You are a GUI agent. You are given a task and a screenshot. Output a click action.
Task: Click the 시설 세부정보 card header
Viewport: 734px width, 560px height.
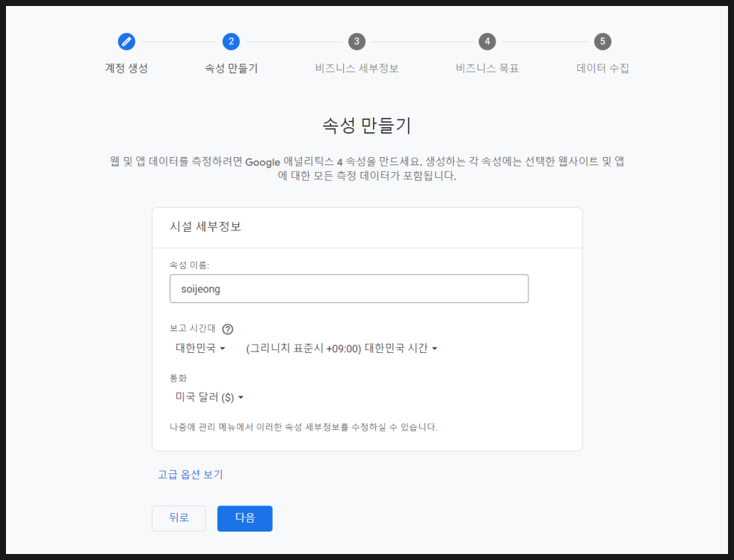[208, 227]
